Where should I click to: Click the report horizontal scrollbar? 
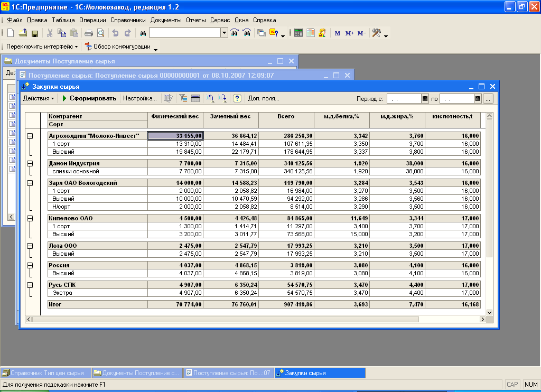click(256, 320)
